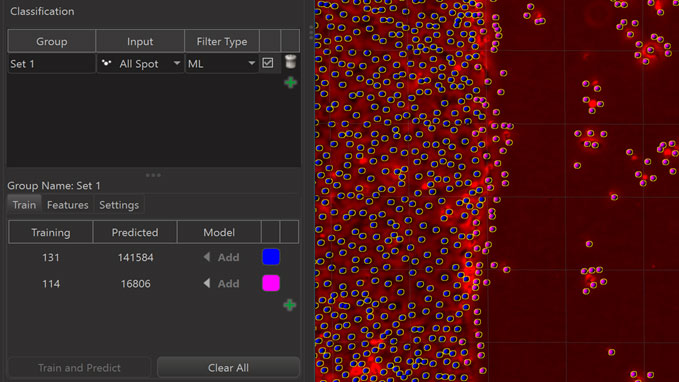This screenshot has width=679, height=382.
Task: Open the All Spot input dropdown
Action: tap(140, 64)
